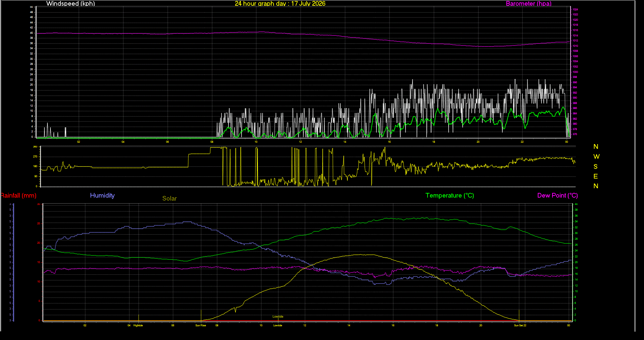Click the Sun Rise time marker label
The width and height of the screenshot is (644, 340).
[200, 325]
